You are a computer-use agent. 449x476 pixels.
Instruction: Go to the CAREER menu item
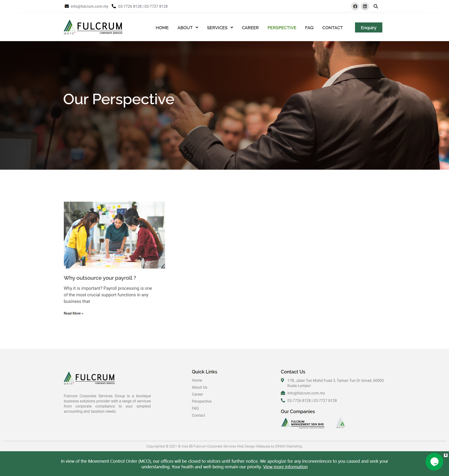(250, 28)
